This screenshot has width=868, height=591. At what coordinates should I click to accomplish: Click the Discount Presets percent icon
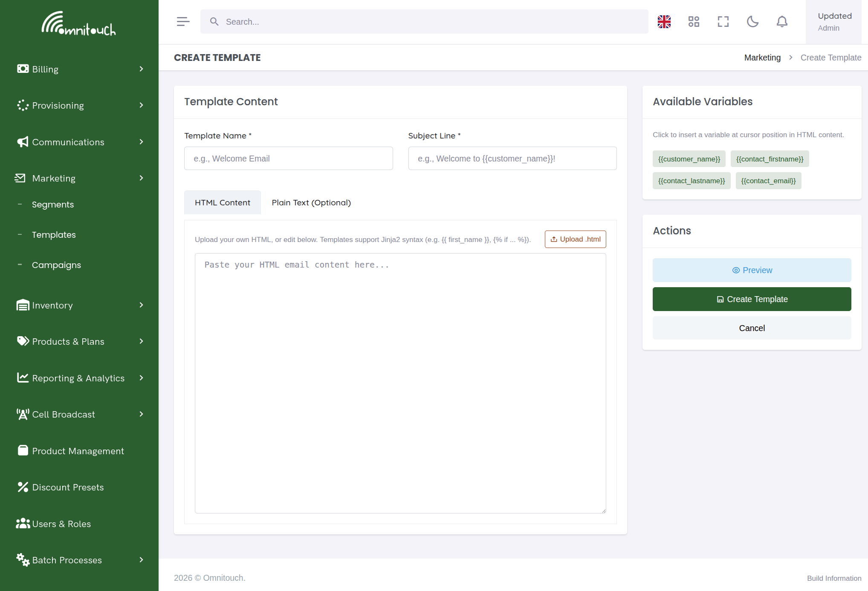click(23, 487)
